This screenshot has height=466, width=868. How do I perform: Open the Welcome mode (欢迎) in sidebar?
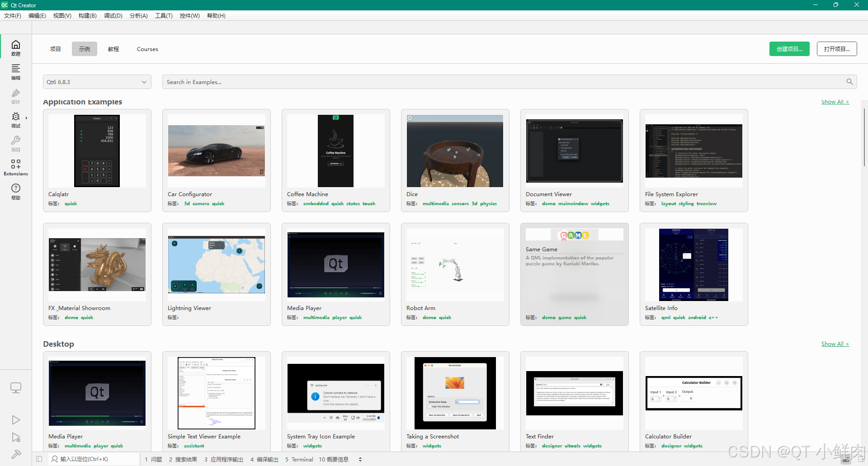click(16, 47)
